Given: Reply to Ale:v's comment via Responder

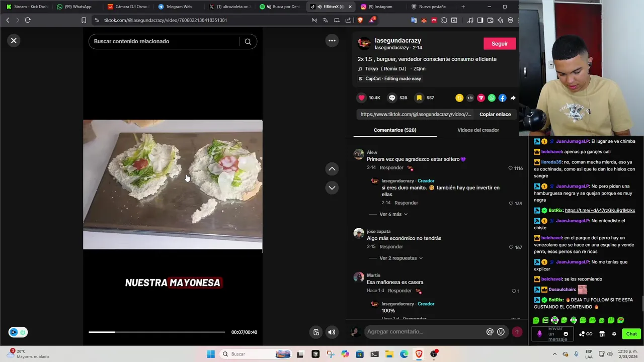Looking at the screenshot, I should click(391, 167).
